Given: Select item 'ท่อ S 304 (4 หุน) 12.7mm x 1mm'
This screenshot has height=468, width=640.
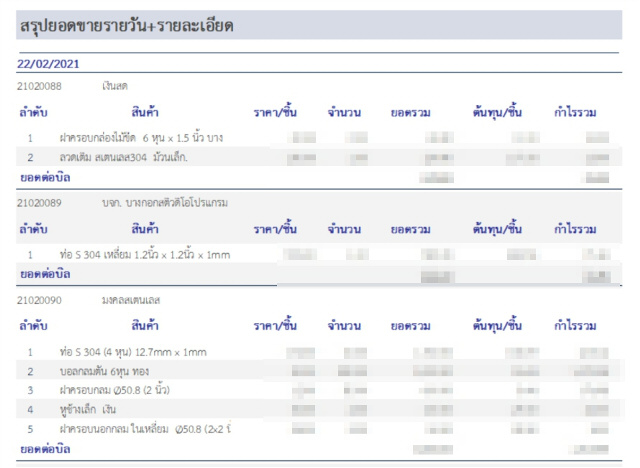Looking at the screenshot, I should coord(133,352).
